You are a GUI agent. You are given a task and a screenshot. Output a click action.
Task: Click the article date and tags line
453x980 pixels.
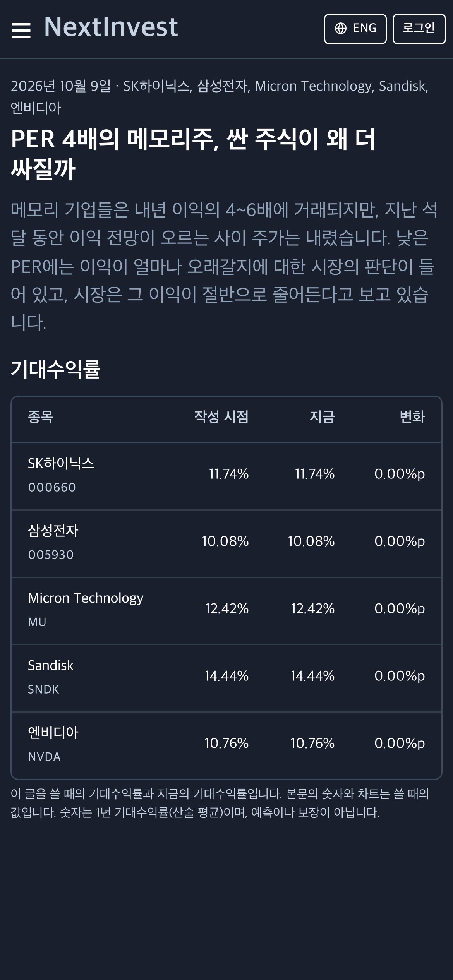[x=220, y=97]
